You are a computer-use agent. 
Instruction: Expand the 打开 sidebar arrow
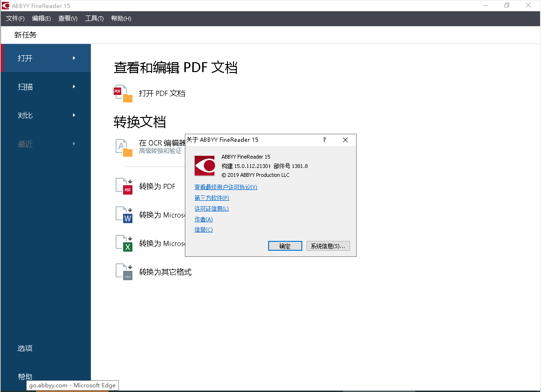(x=74, y=58)
